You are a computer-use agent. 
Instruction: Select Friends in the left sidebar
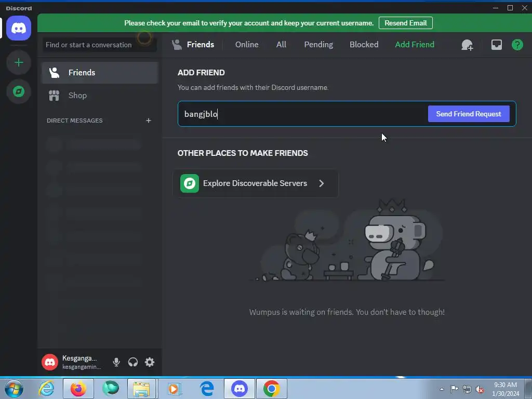pyautogui.click(x=100, y=73)
